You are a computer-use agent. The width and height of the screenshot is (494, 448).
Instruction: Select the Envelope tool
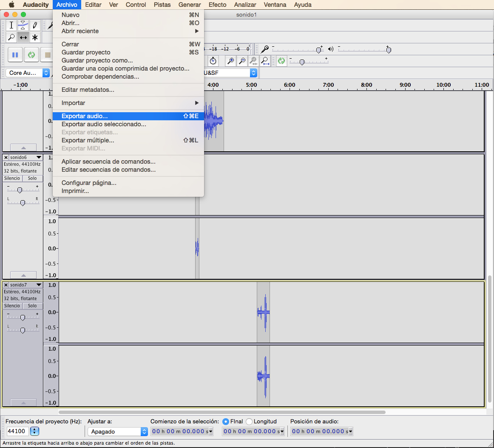[23, 26]
